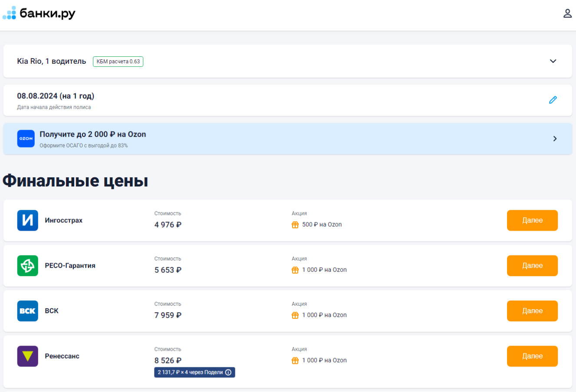Screen dimensions: 576x392
Task: Click the pencil icon to edit policy date
Action: 553,100
